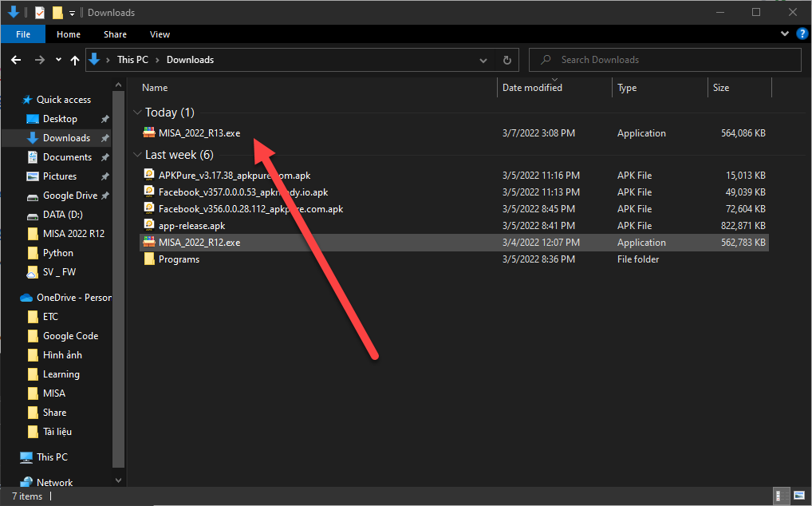
Task: Select This PC in navigation pane
Action: [44, 457]
